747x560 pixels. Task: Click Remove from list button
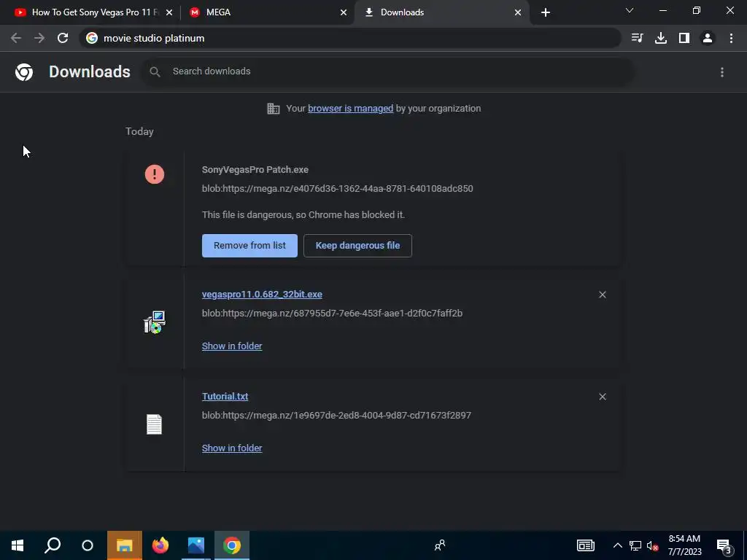(249, 246)
